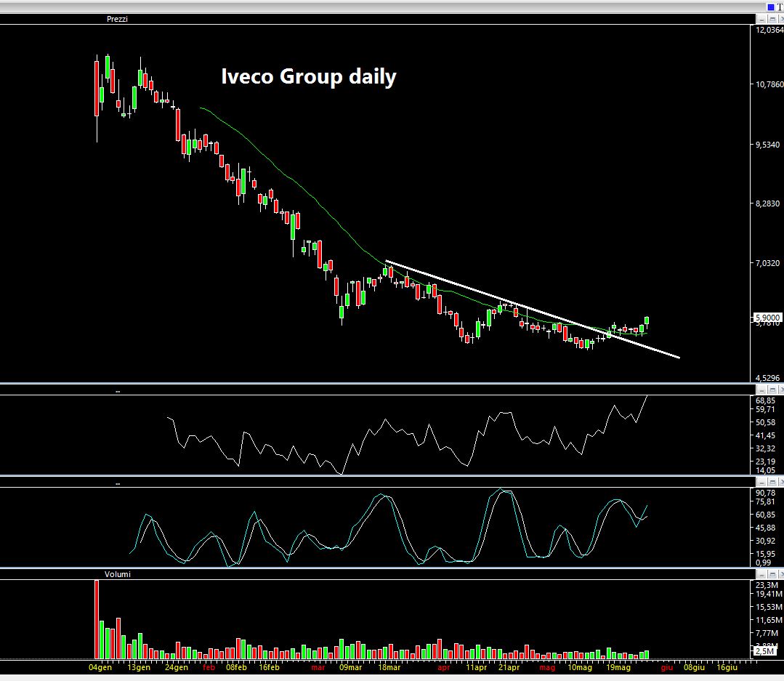Click the red mar month label
This screenshot has width=784, height=681.
coord(318,667)
